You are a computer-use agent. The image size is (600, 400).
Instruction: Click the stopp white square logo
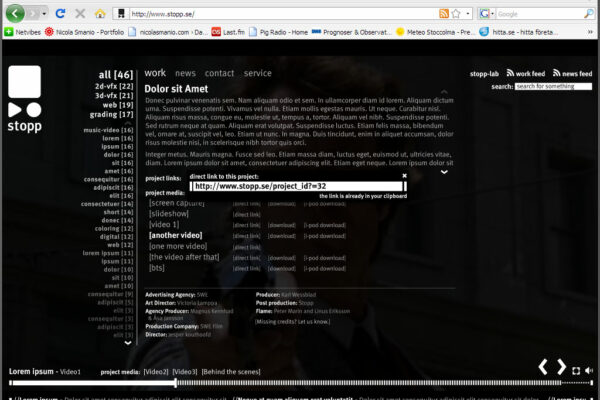click(24, 82)
